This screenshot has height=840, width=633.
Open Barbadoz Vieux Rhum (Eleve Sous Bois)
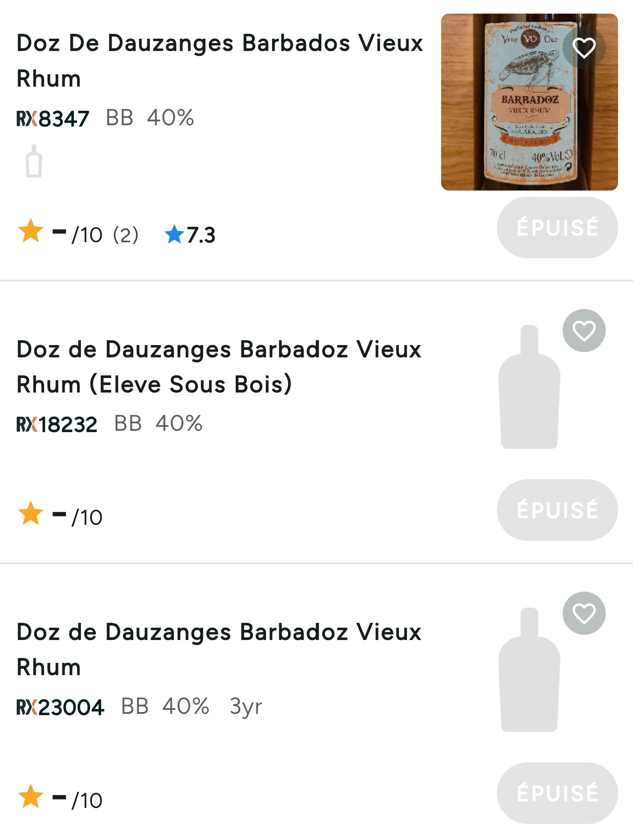(219, 367)
